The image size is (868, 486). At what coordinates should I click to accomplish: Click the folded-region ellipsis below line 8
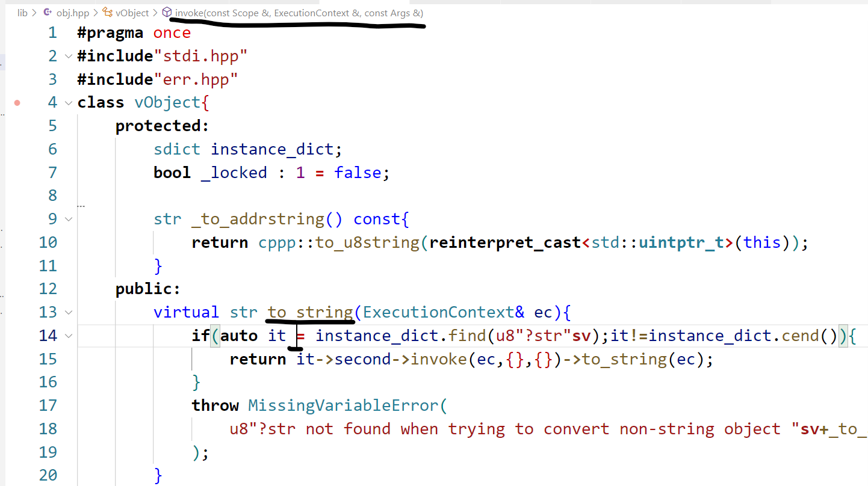click(81, 206)
